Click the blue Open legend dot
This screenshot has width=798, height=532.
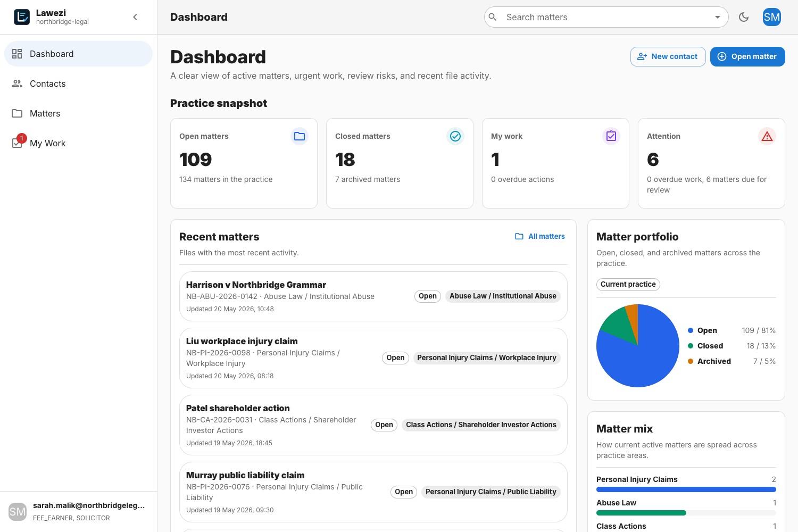[691, 330]
